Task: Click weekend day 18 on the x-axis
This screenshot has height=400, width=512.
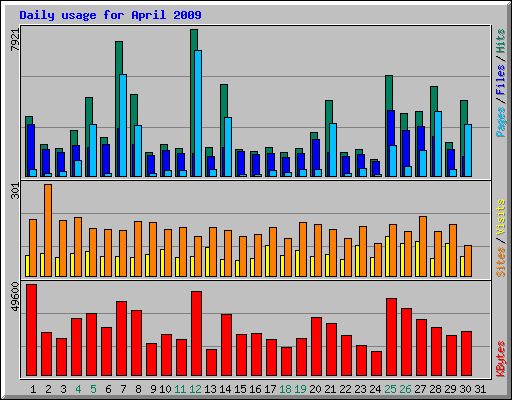Action: pos(285,389)
